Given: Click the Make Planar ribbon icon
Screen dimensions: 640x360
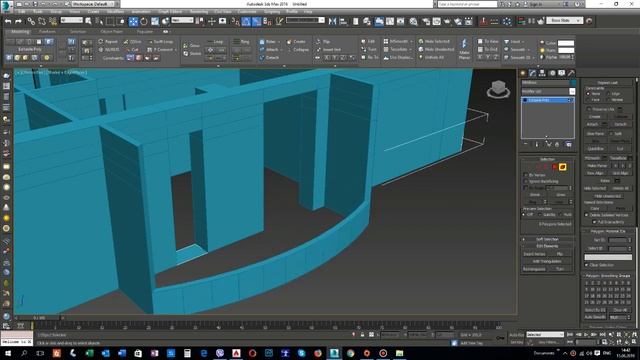Looking at the screenshot, I should tap(464, 49).
